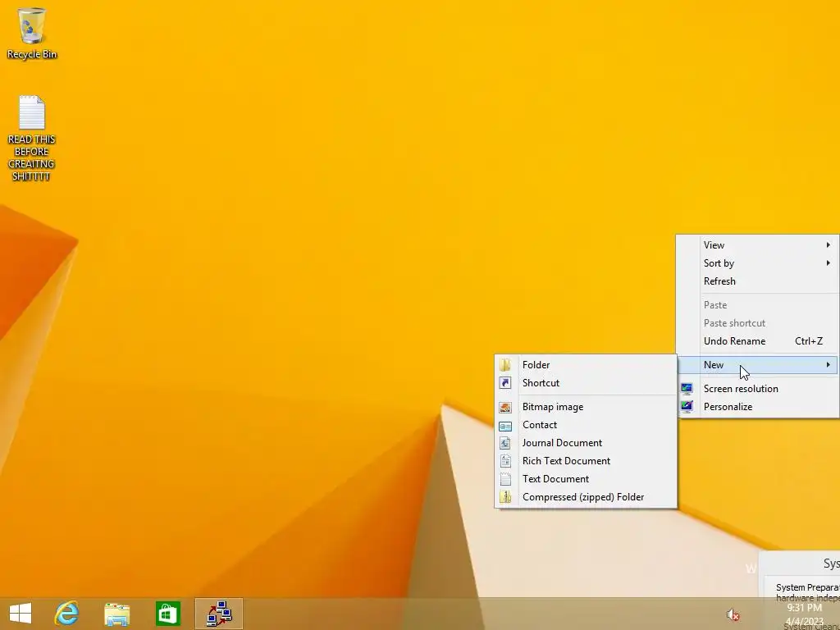This screenshot has height=630, width=840.
Task: Click the Rich Text Document icon
Action: [x=504, y=461]
